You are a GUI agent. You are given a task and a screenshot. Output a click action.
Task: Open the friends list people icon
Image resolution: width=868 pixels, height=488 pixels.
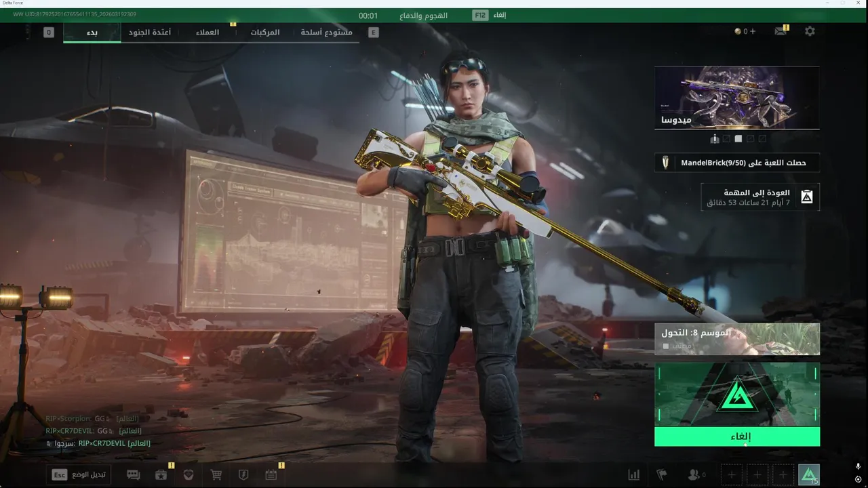pos(696,475)
